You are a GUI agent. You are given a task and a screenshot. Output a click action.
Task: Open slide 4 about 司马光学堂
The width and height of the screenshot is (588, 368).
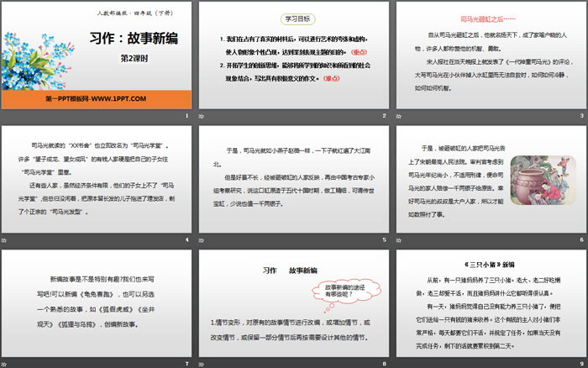97,183
